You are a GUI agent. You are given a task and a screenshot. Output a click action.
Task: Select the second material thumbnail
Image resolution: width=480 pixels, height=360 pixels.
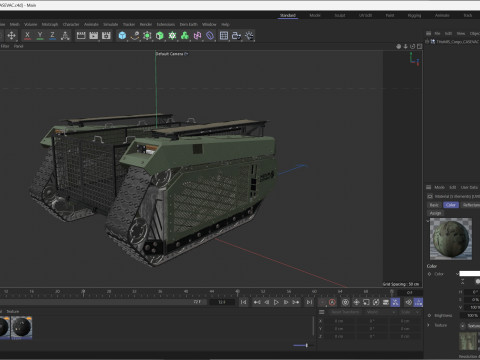coord(21,328)
